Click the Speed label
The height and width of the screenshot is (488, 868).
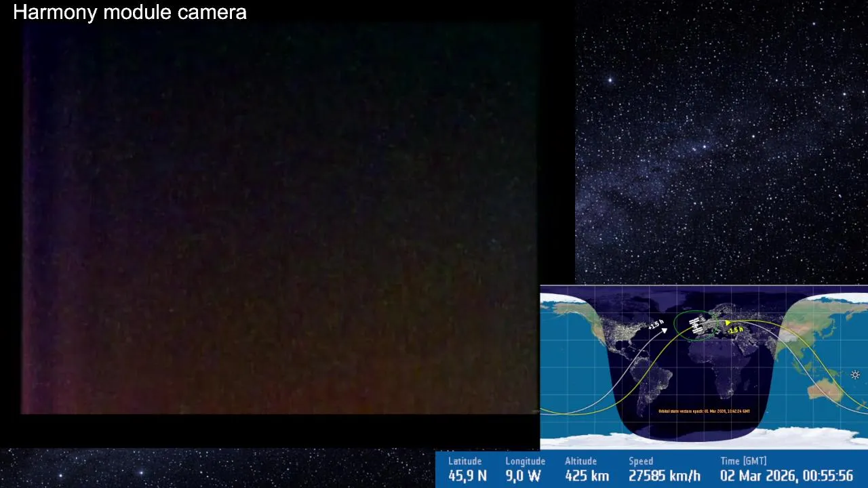(x=641, y=462)
